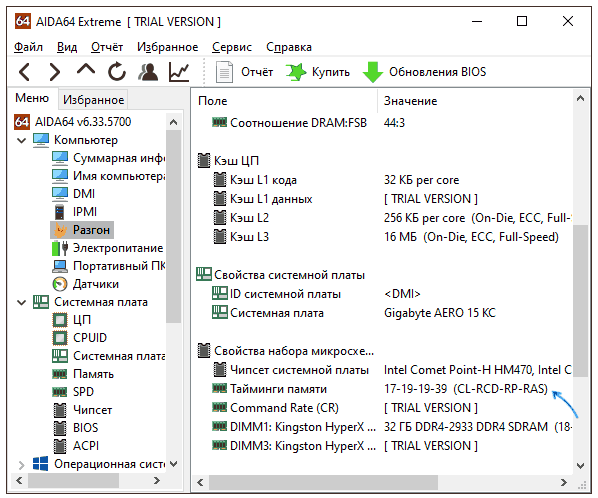Click scroll right arrow of tree panel
The height and width of the screenshot is (498, 598).
coord(157,480)
